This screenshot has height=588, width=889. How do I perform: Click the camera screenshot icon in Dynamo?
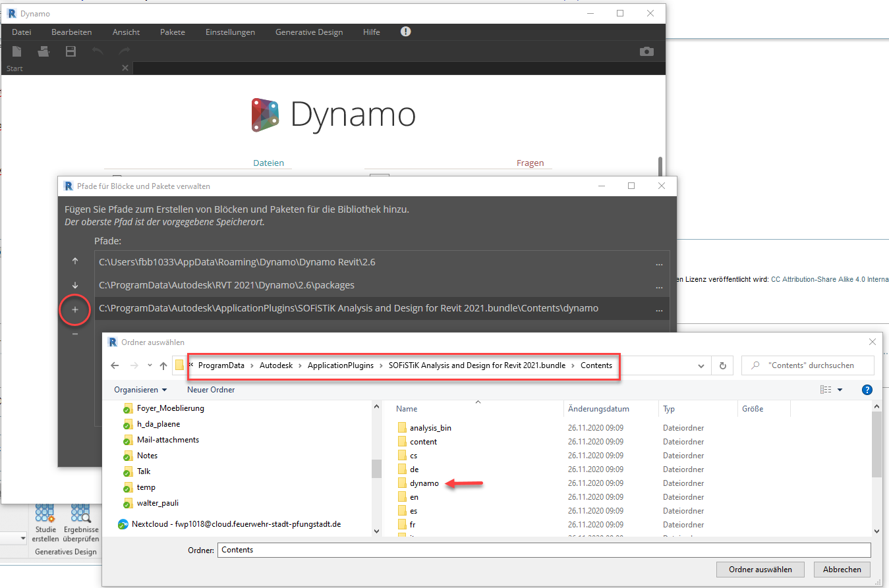(x=646, y=51)
